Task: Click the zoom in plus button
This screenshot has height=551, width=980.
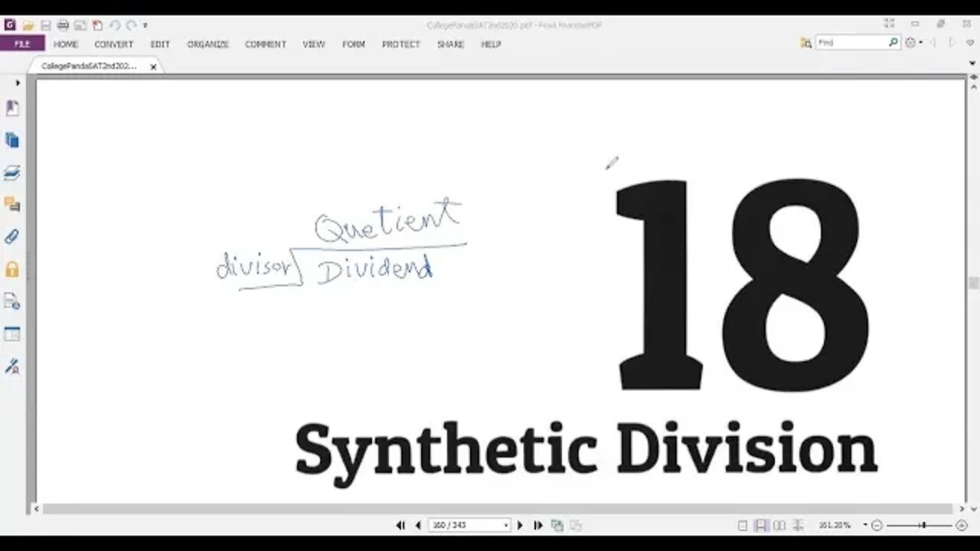Action: [962, 526]
